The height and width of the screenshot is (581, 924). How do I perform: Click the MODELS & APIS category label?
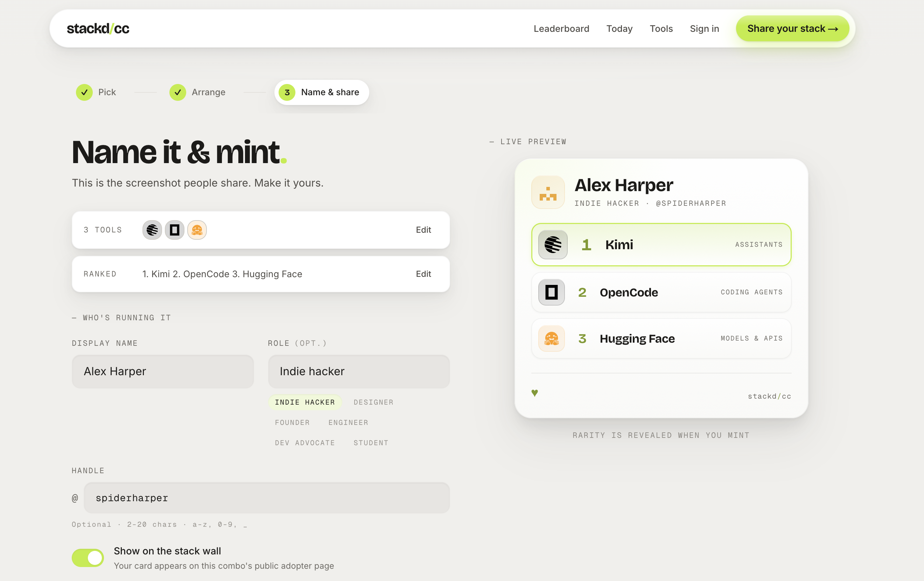pyautogui.click(x=751, y=338)
